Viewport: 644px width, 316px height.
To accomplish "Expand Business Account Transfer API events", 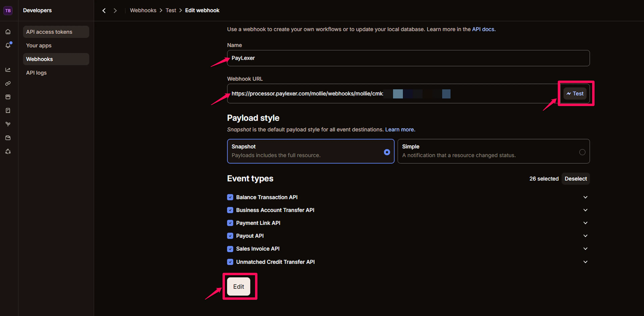I will (x=585, y=210).
